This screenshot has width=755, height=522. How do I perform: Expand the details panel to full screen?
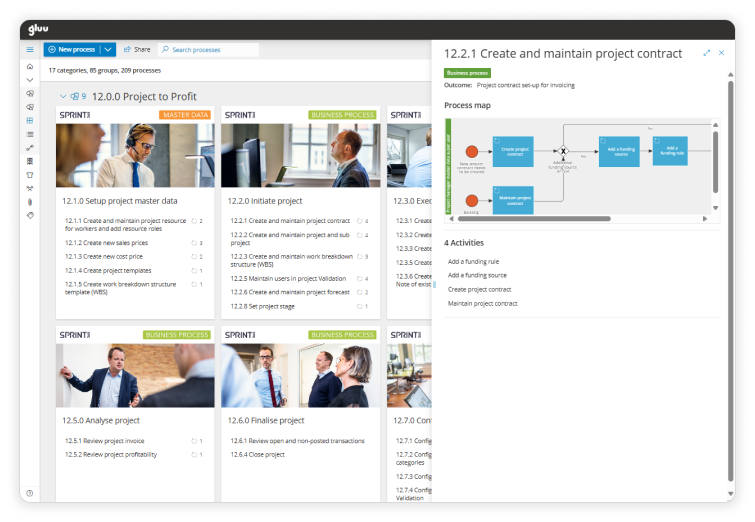point(706,53)
